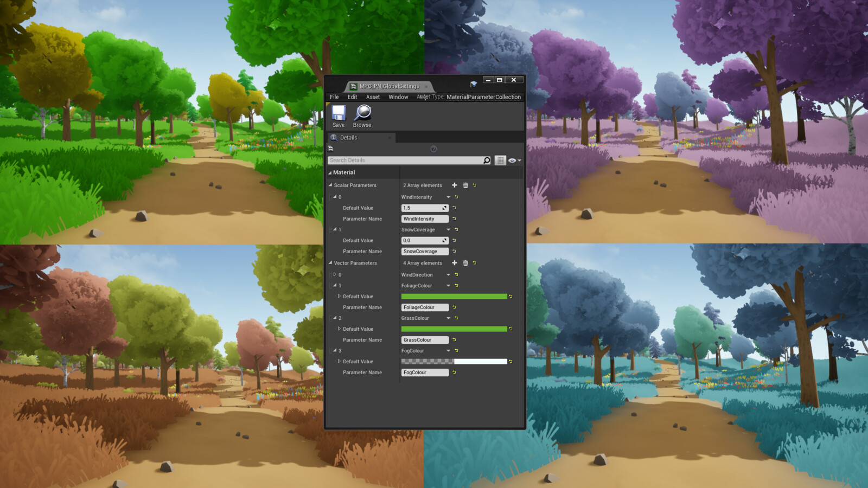The image size is (868, 488).
Task: Open the eye view options dropdown
Action: click(x=514, y=160)
